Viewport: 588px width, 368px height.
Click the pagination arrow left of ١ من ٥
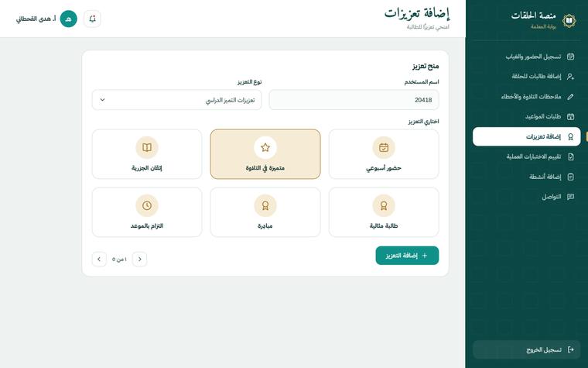(99, 259)
